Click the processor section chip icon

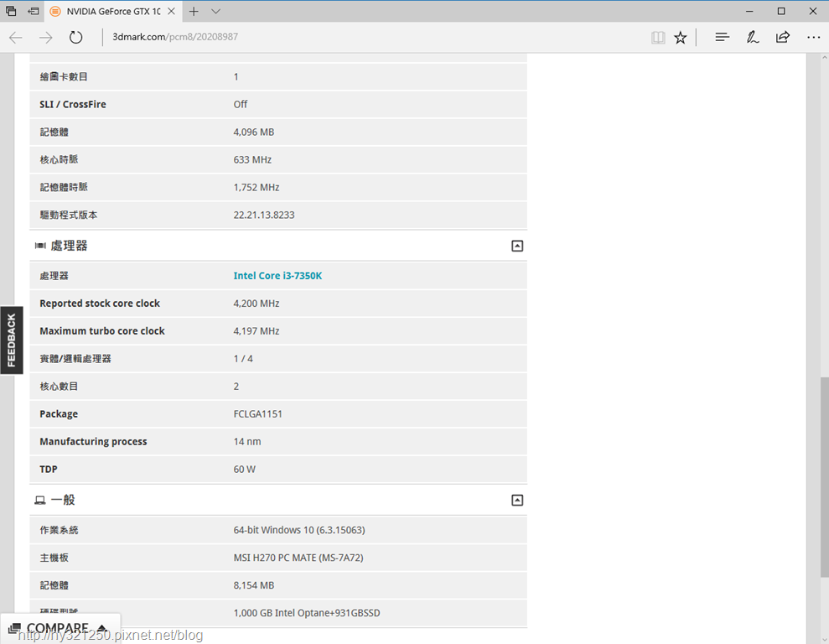(40, 246)
